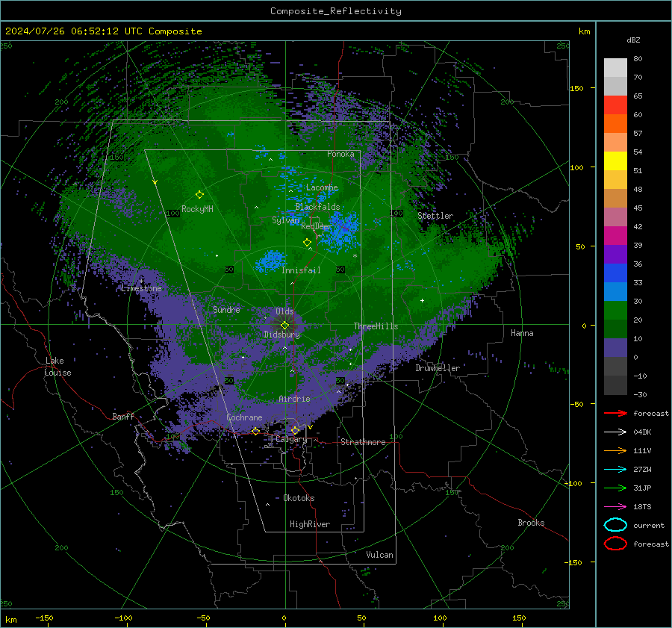This screenshot has width=672, height=628.
Task: Click the HighRiver label
Action: click(310, 524)
